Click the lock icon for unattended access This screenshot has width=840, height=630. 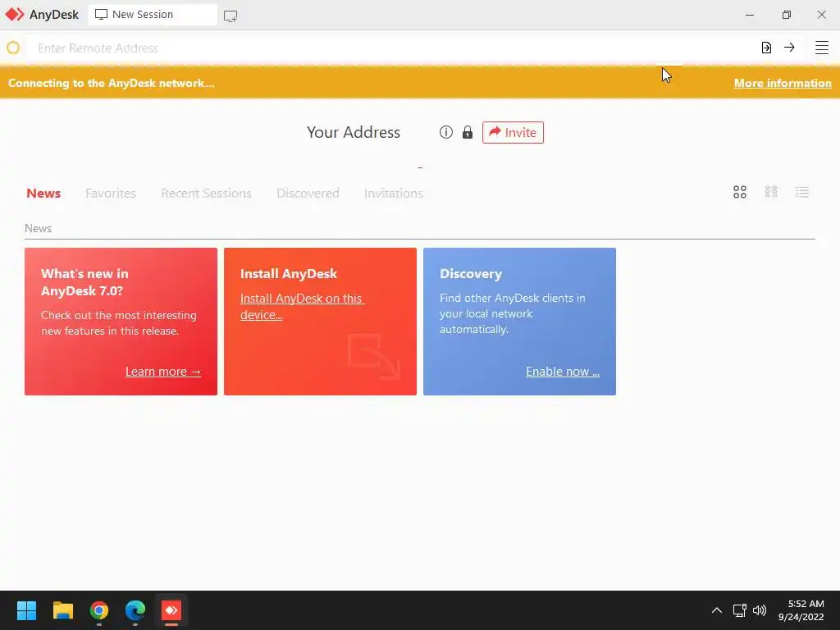(x=468, y=132)
